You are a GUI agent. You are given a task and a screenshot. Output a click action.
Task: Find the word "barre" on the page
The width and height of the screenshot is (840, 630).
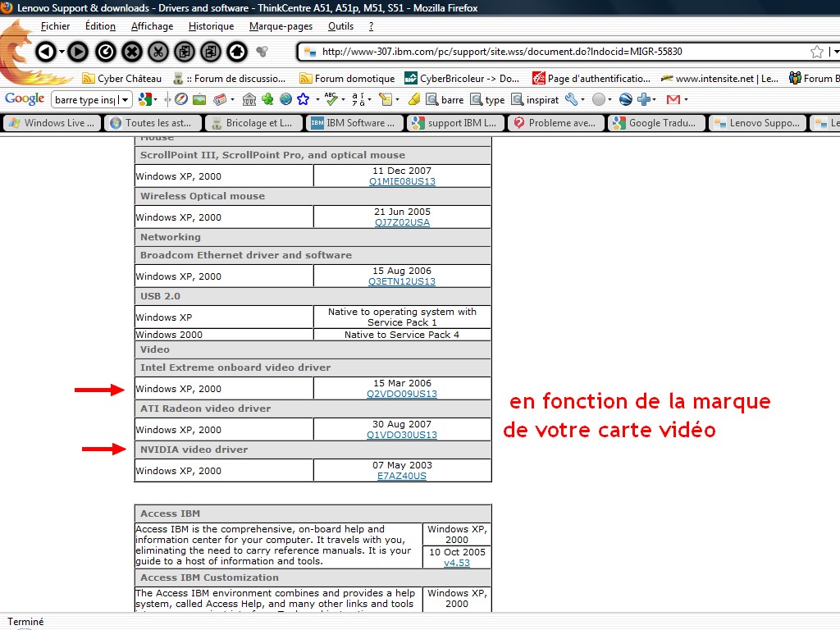pyautogui.click(x=445, y=99)
